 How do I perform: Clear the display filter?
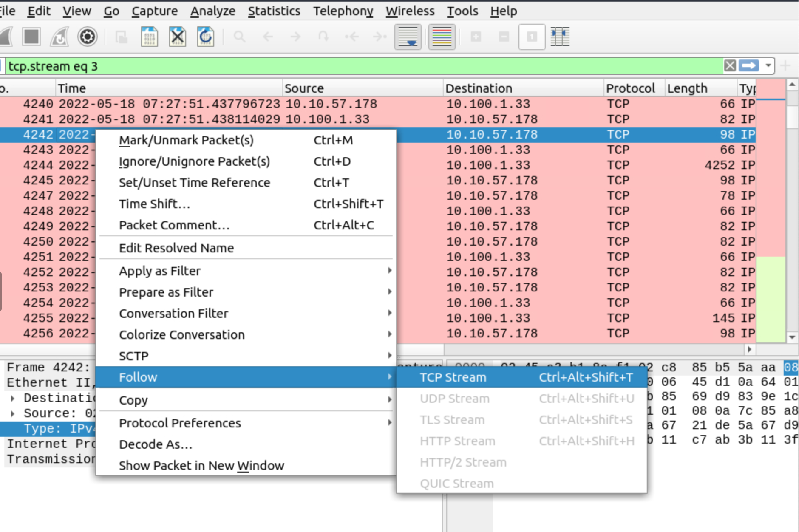click(730, 66)
